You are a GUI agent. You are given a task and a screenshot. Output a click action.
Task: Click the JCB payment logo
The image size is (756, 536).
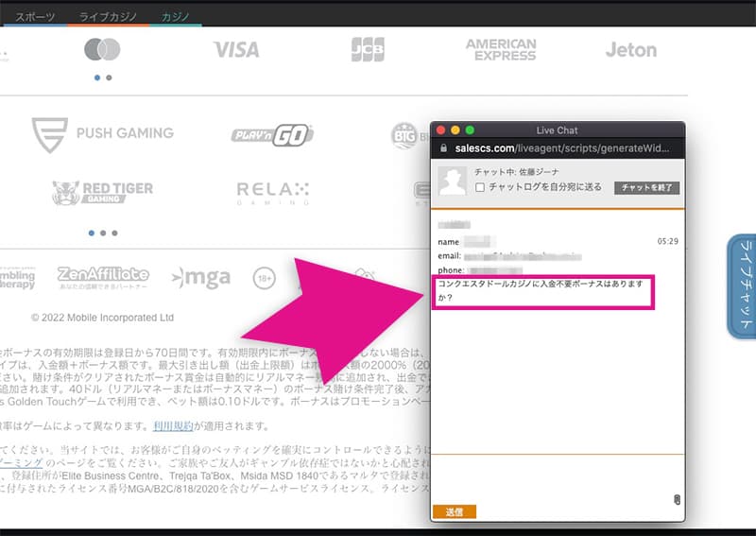(368, 49)
